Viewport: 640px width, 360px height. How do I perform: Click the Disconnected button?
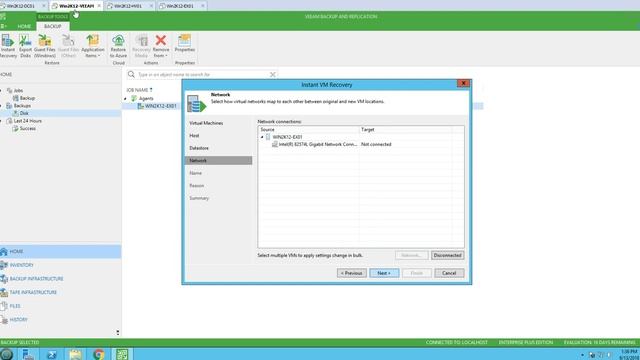(x=447, y=256)
